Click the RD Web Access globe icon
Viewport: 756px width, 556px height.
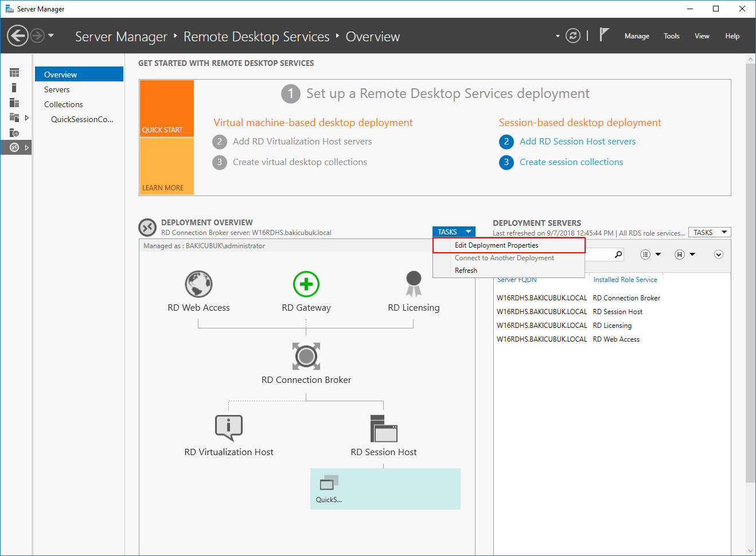[198, 284]
